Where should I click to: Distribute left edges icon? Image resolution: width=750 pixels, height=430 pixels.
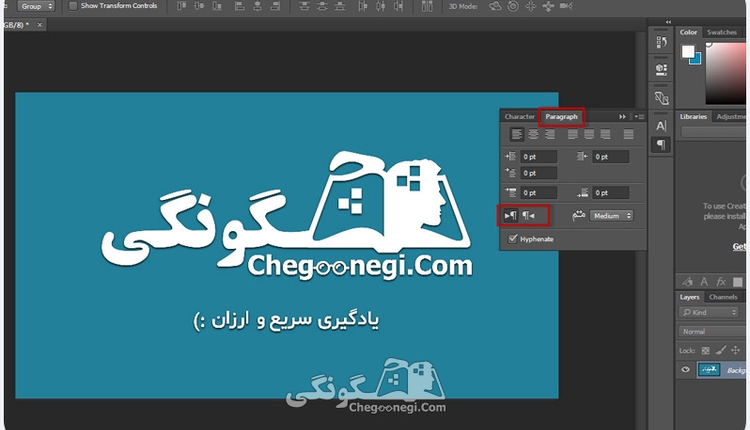[x=363, y=6]
